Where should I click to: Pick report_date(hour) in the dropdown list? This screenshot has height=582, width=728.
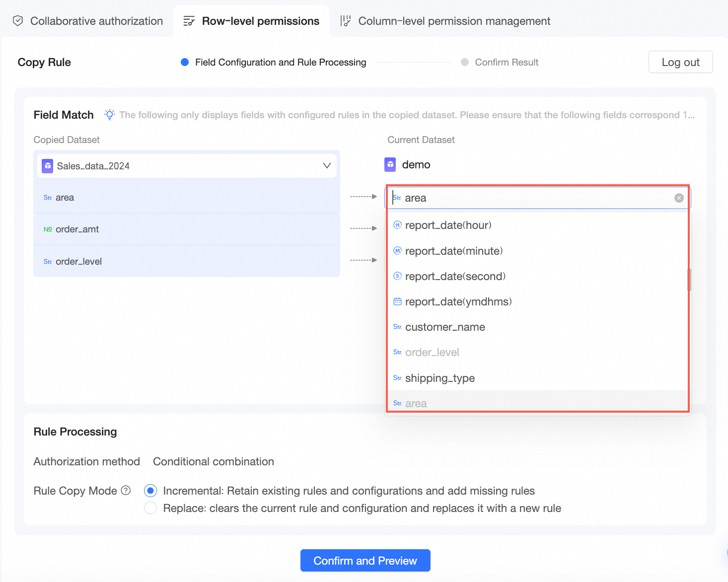[x=448, y=225]
